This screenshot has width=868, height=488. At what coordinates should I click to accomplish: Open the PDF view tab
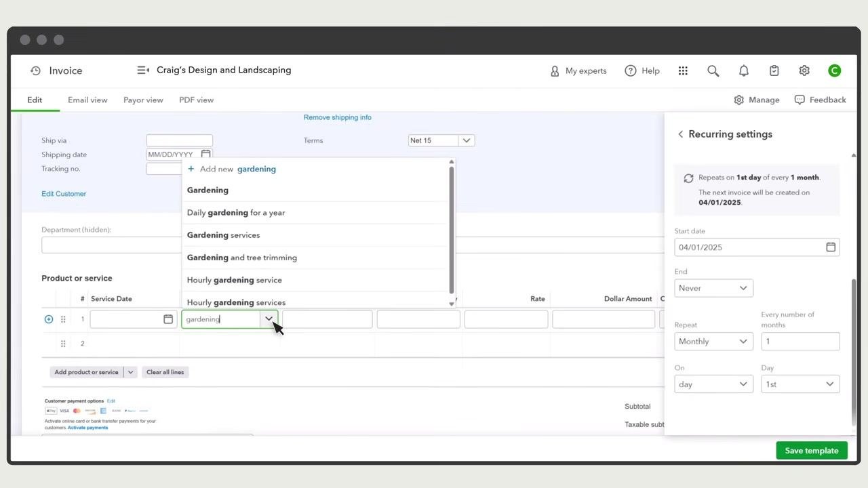(196, 100)
